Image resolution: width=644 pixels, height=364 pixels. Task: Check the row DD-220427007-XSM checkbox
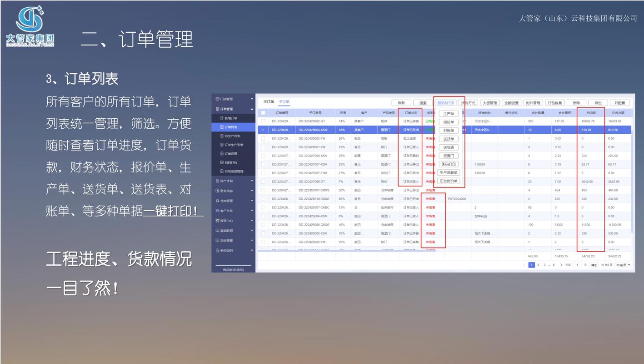point(263,164)
